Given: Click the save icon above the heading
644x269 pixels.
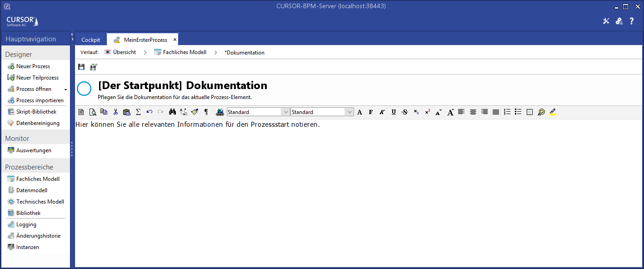Looking at the screenshot, I should (x=81, y=67).
